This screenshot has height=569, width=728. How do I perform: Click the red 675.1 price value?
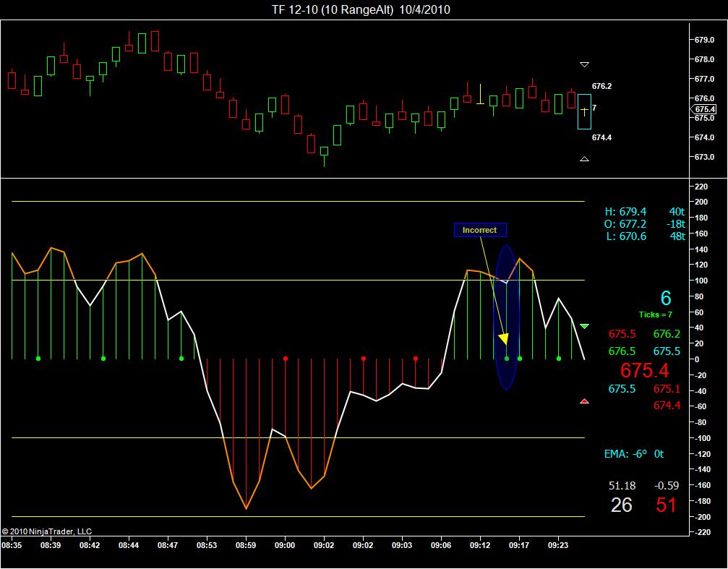tap(667, 388)
